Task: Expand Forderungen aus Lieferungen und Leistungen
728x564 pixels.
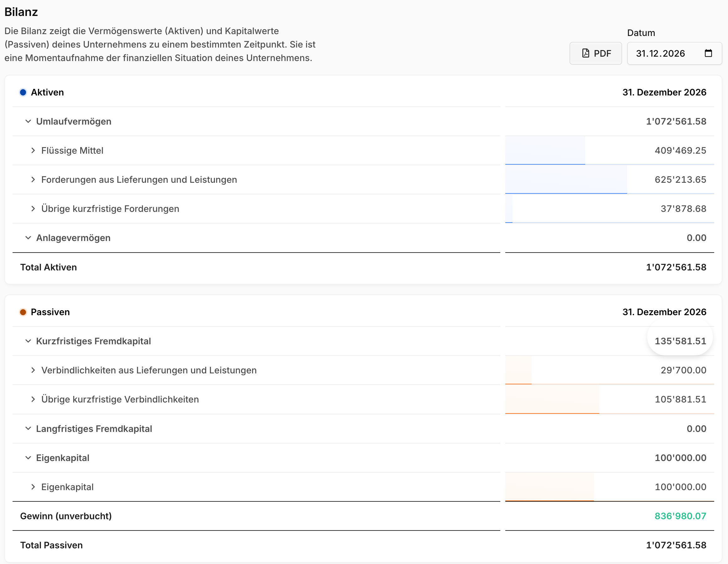Action: 33,180
